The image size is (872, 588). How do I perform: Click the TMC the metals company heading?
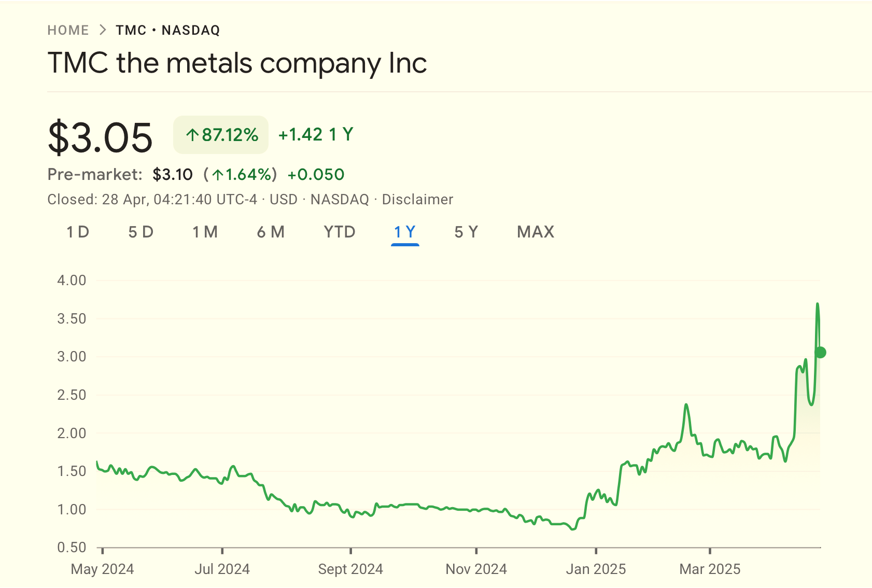(x=237, y=63)
